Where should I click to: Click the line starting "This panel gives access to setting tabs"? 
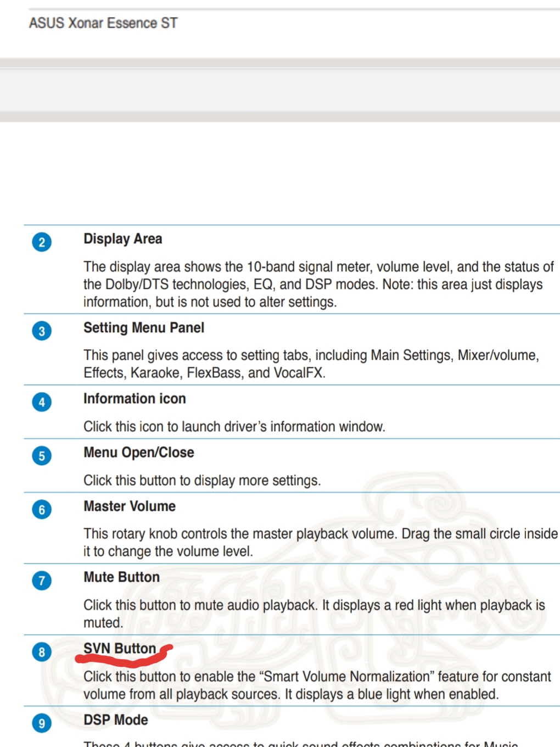pyautogui.click(x=311, y=355)
